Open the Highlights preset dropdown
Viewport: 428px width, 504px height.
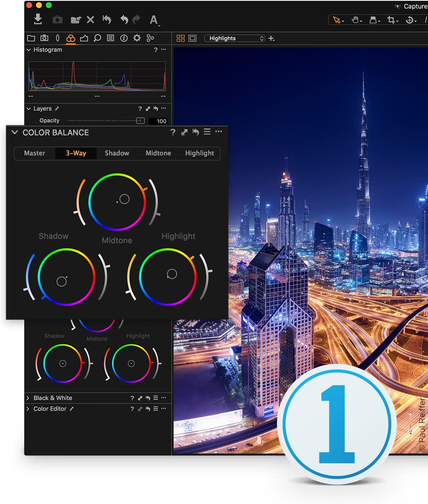point(234,38)
